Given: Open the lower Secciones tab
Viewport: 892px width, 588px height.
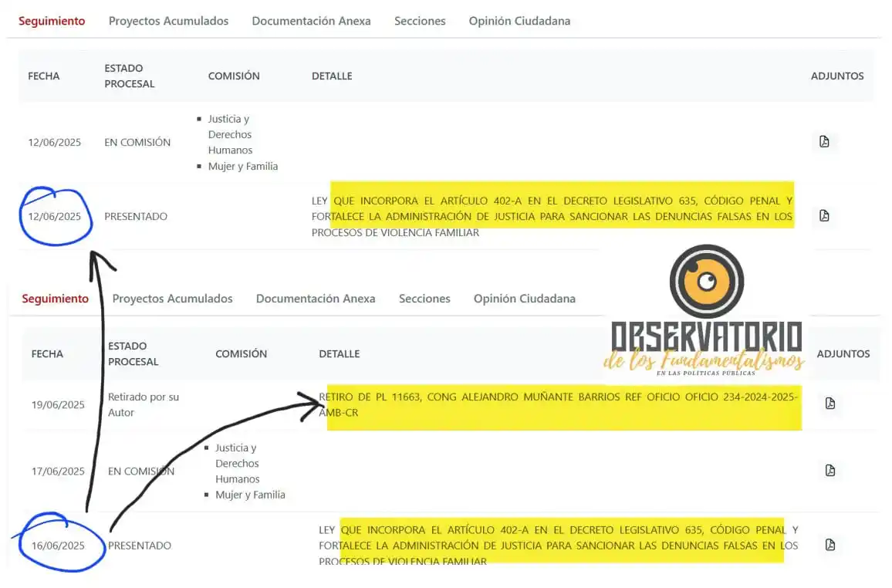Looking at the screenshot, I should point(424,299).
